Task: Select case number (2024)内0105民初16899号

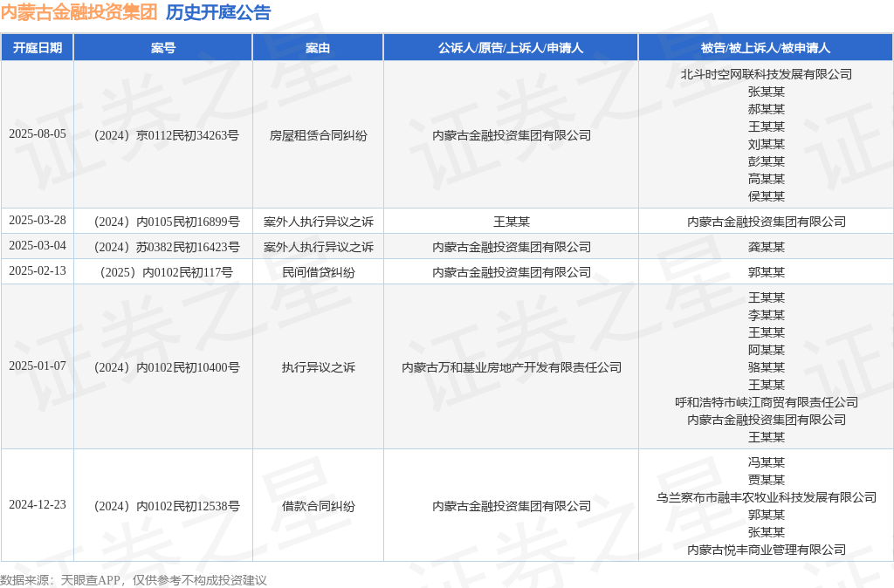Action: [x=167, y=222]
